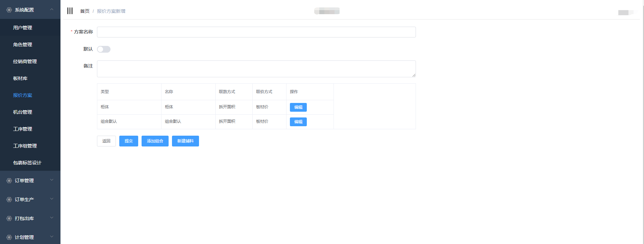Screen dimensions: 644x244
Task: Click the 添加组合 button
Action: tap(155, 141)
